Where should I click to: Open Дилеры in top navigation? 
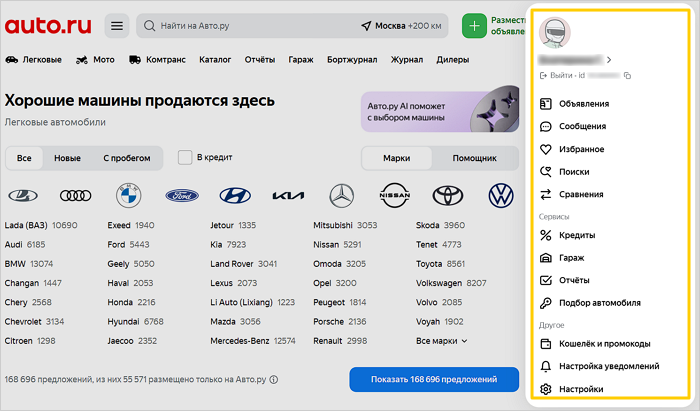(x=453, y=60)
